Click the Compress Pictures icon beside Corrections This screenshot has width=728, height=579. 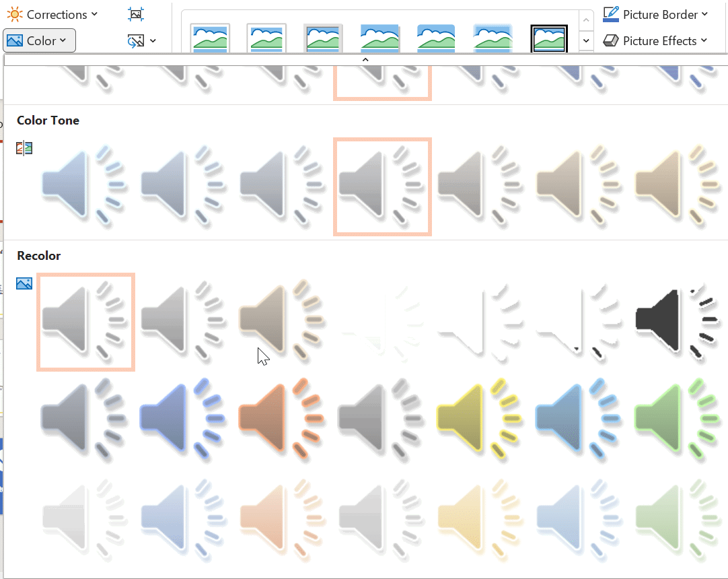point(136,14)
